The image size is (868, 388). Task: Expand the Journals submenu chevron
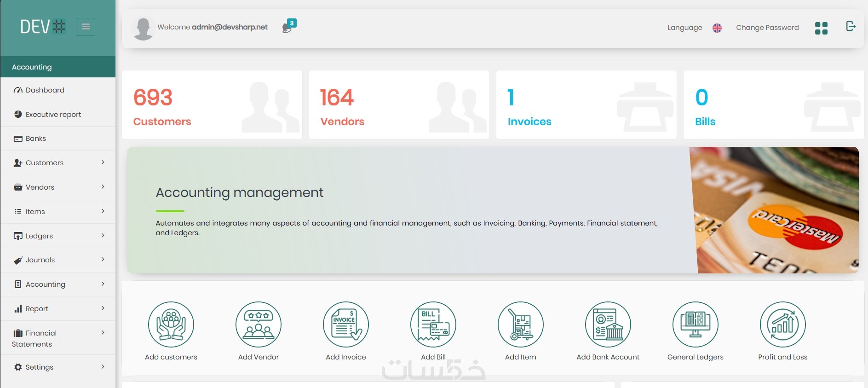point(103,260)
